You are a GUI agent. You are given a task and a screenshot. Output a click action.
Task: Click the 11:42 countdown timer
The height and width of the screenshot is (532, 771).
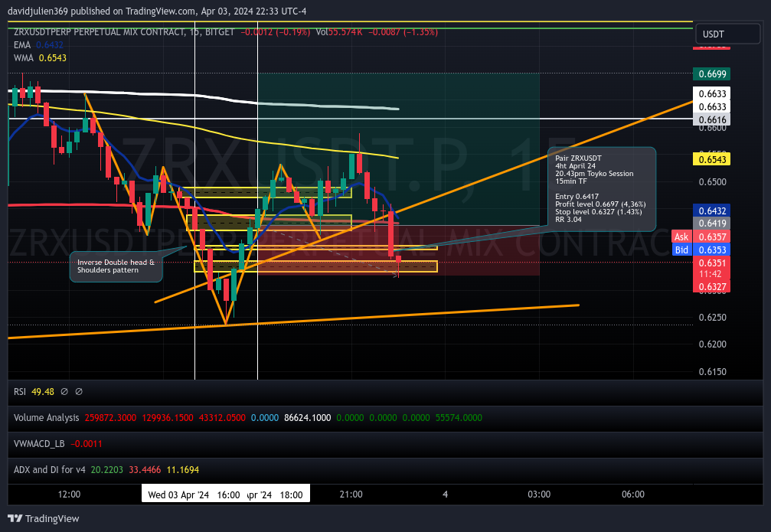pos(711,274)
